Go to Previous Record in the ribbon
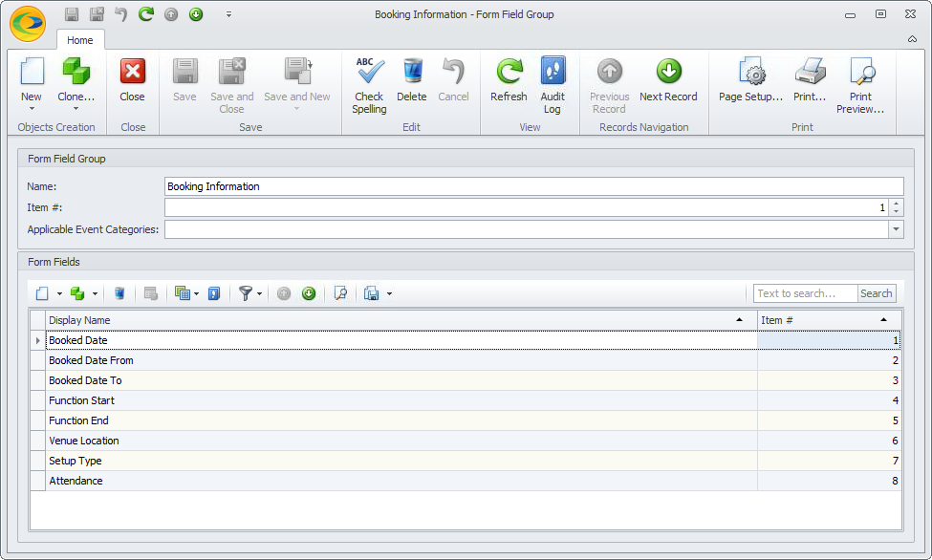The image size is (932, 560). coord(609,86)
